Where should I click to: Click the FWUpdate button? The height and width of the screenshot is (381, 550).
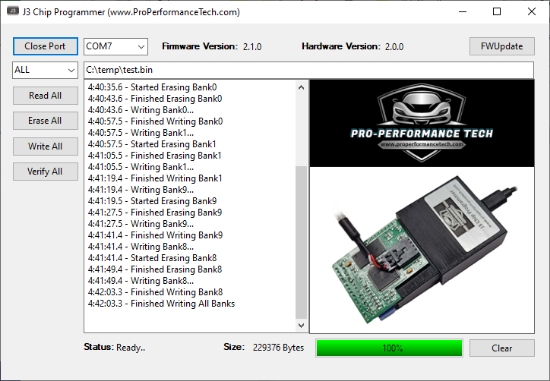tap(502, 46)
